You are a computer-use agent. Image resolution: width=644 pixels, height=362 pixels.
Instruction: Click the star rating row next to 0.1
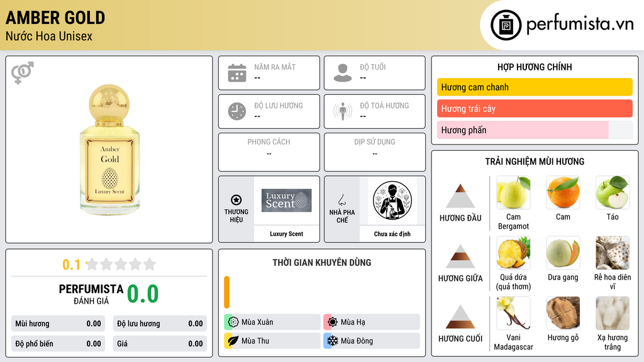121,264
